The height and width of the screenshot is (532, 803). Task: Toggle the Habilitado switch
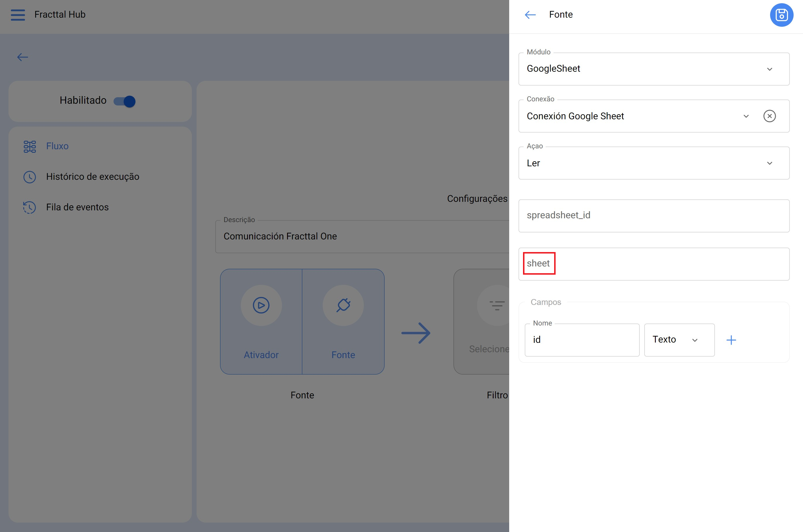(125, 101)
